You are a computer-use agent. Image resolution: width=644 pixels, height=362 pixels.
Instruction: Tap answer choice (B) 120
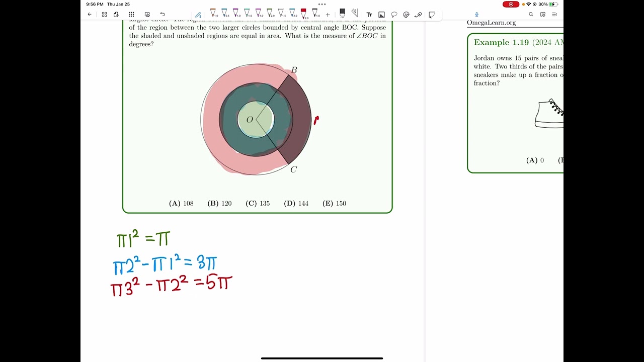pos(219,203)
